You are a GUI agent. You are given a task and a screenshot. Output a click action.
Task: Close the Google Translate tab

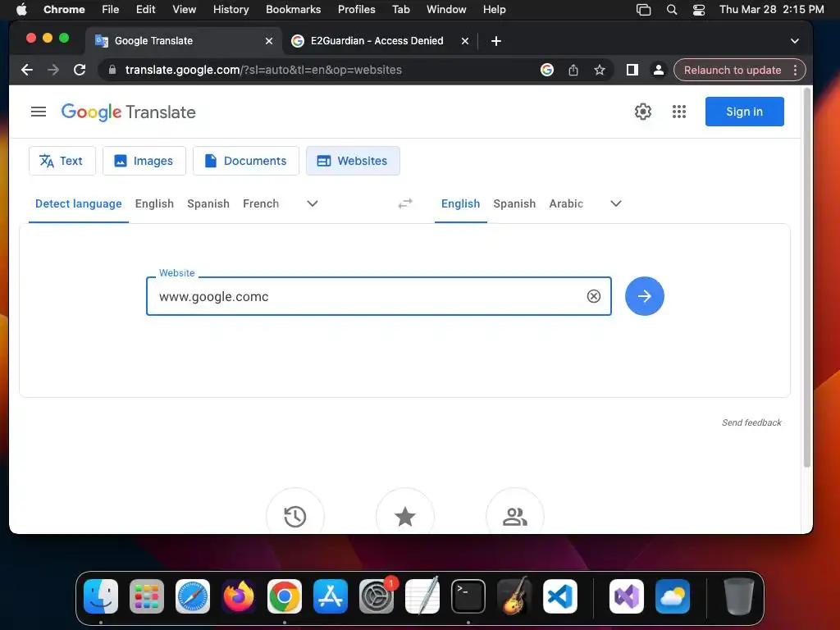(x=269, y=41)
